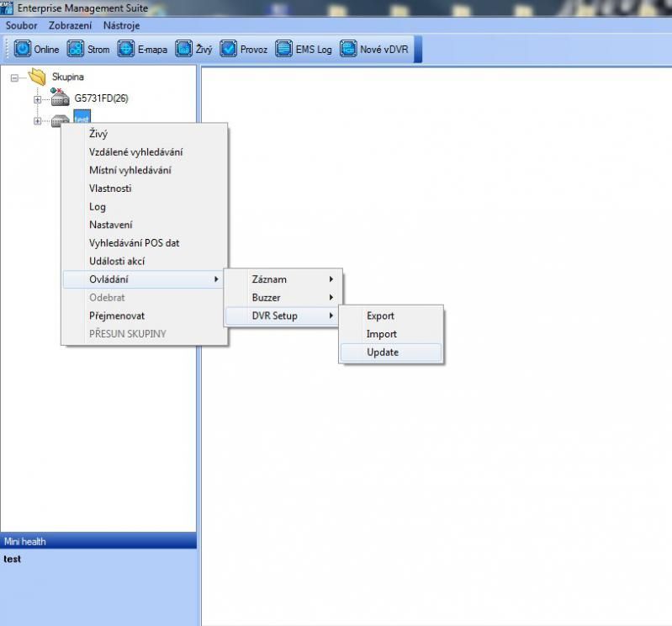
Task: Expand the G5731FD(26) device node
Action: coord(37,99)
